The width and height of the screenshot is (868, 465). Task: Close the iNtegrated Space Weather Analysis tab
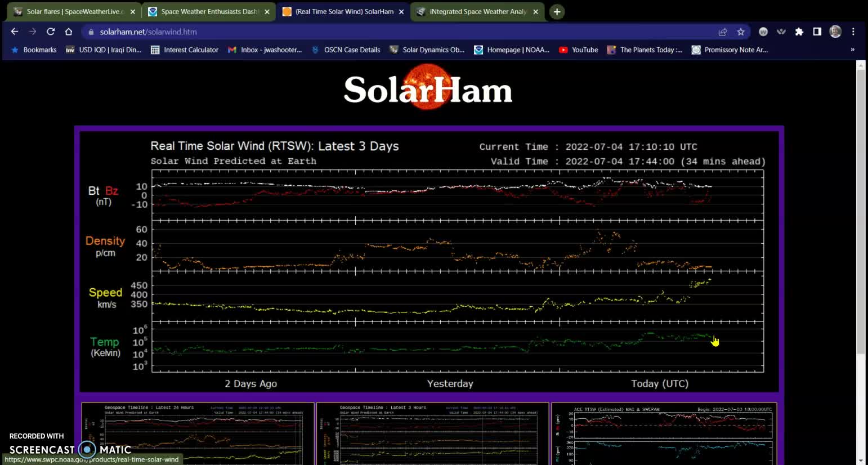pyautogui.click(x=535, y=11)
